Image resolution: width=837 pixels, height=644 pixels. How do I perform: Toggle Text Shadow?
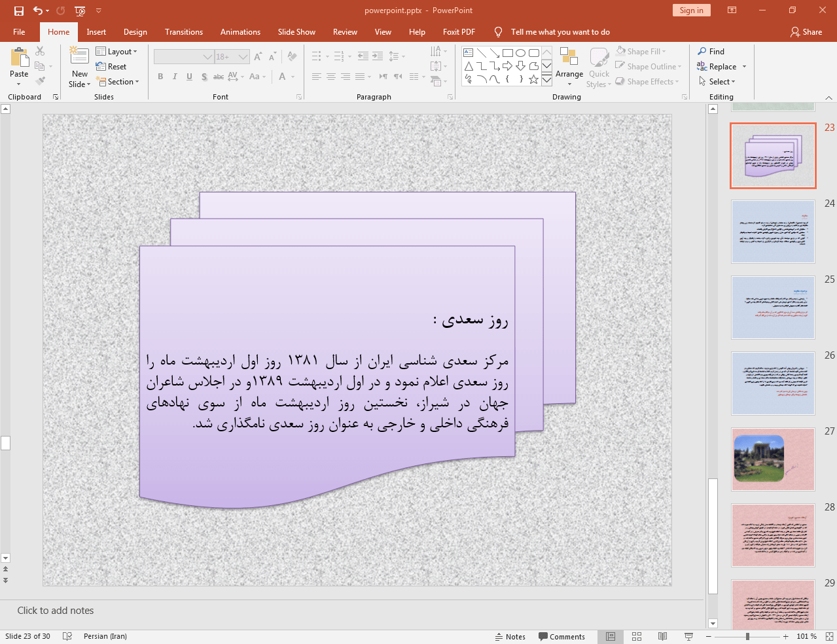click(x=204, y=77)
